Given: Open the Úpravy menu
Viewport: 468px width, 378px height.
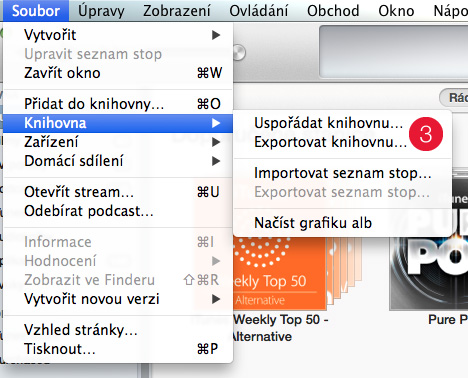Looking at the screenshot, I should (101, 11).
